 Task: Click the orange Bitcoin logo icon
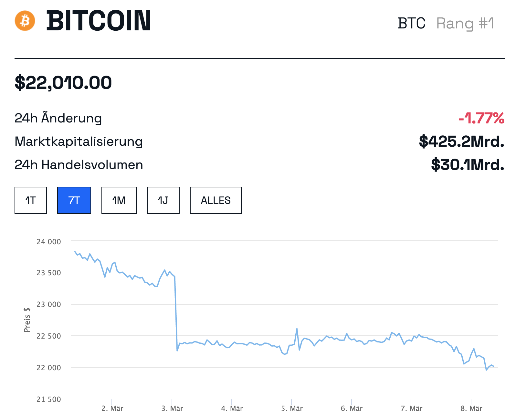25,21
